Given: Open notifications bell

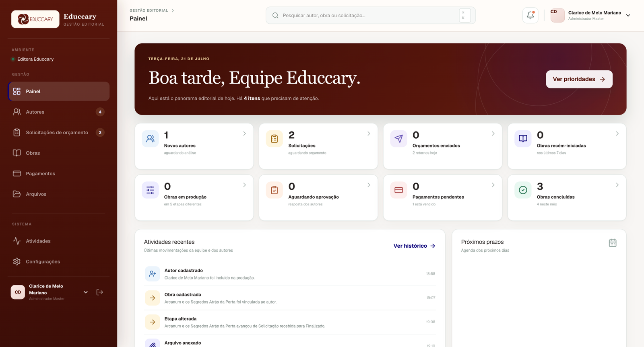Looking at the screenshot, I should 530,15.
